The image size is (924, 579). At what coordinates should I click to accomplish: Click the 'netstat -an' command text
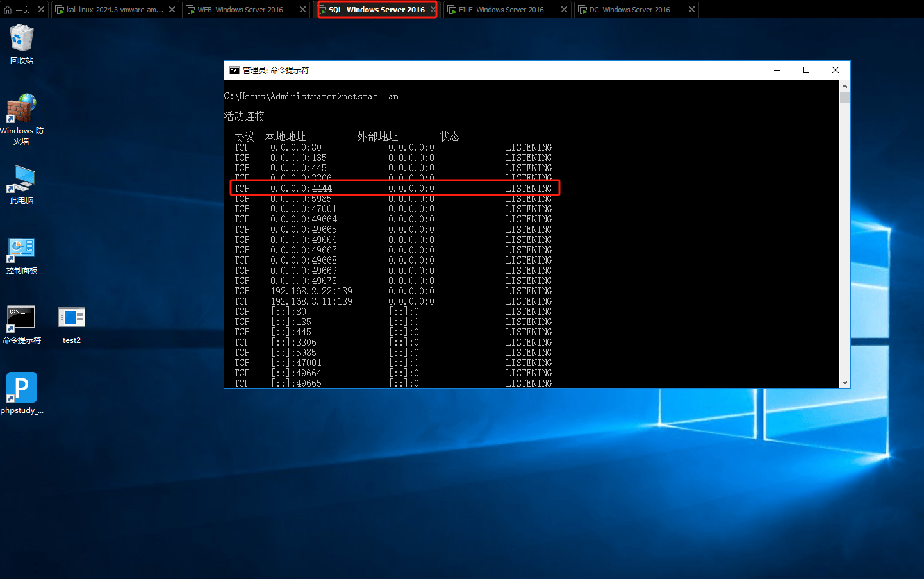(x=370, y=96)
